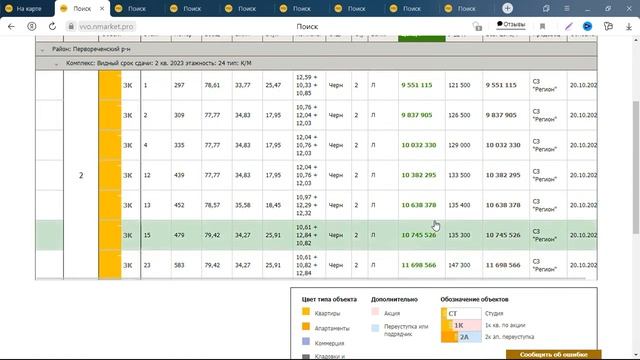This screenshot has height=360, width=640.
Task: Open the blue round assistant icon
Action: (587, 27)
